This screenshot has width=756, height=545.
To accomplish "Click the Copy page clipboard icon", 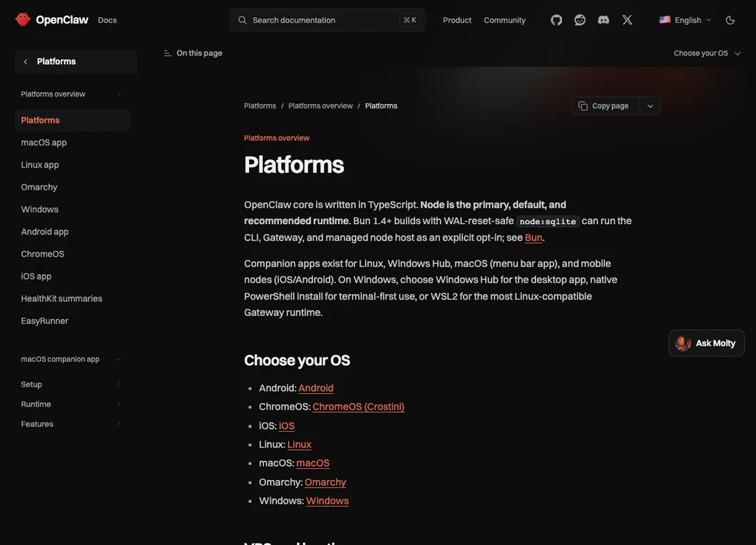I will [583, 106].
